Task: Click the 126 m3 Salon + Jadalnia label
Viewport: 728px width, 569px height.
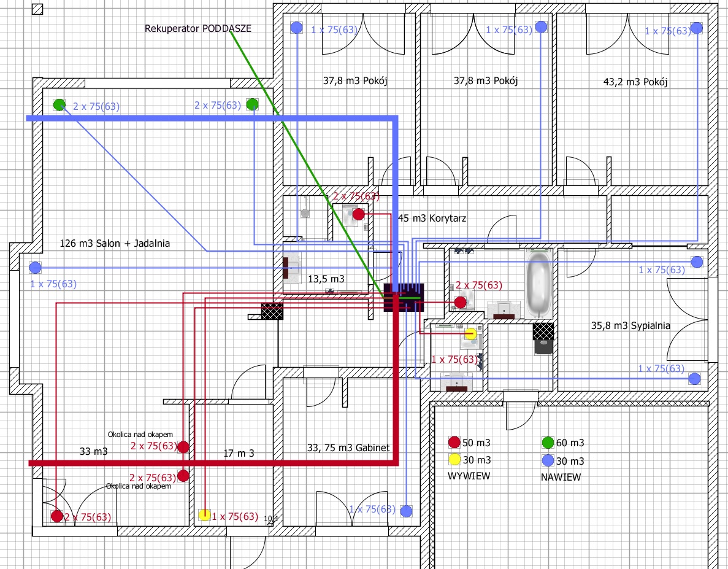Action: [115, 244]
